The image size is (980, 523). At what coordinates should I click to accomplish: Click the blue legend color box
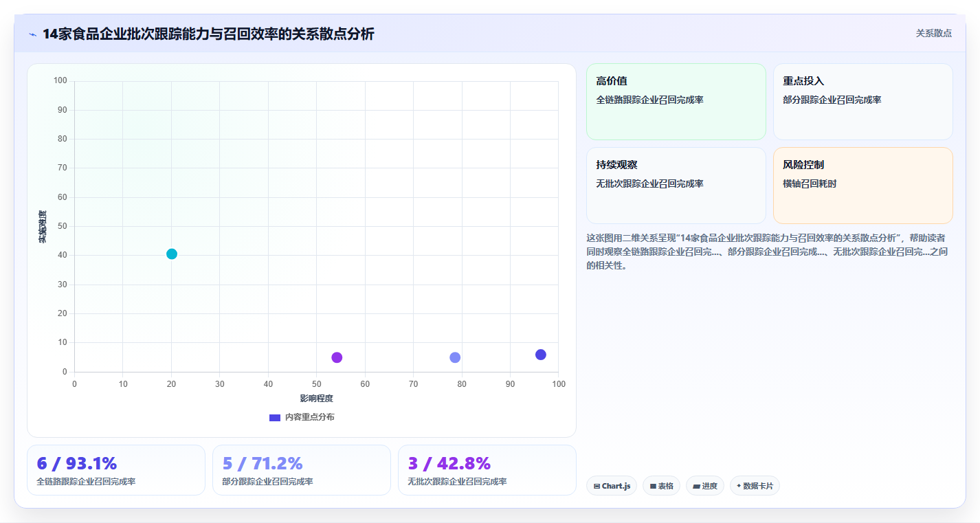click(x=275, y=417)
